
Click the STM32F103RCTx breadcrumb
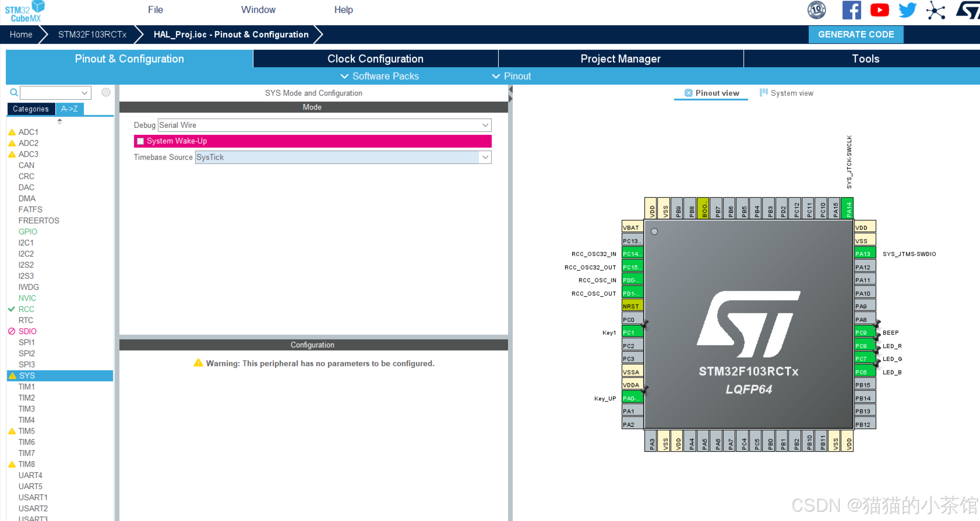point(92,34)
